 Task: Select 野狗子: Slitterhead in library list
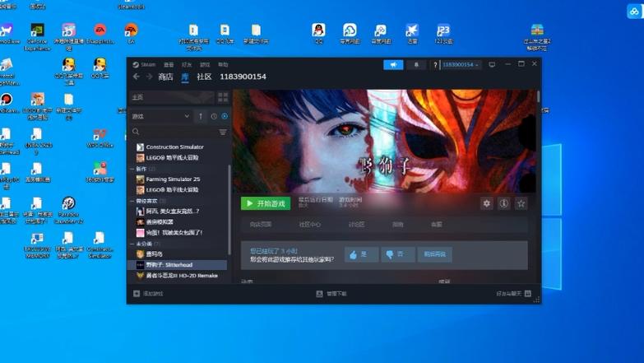[x=178, y=265]
